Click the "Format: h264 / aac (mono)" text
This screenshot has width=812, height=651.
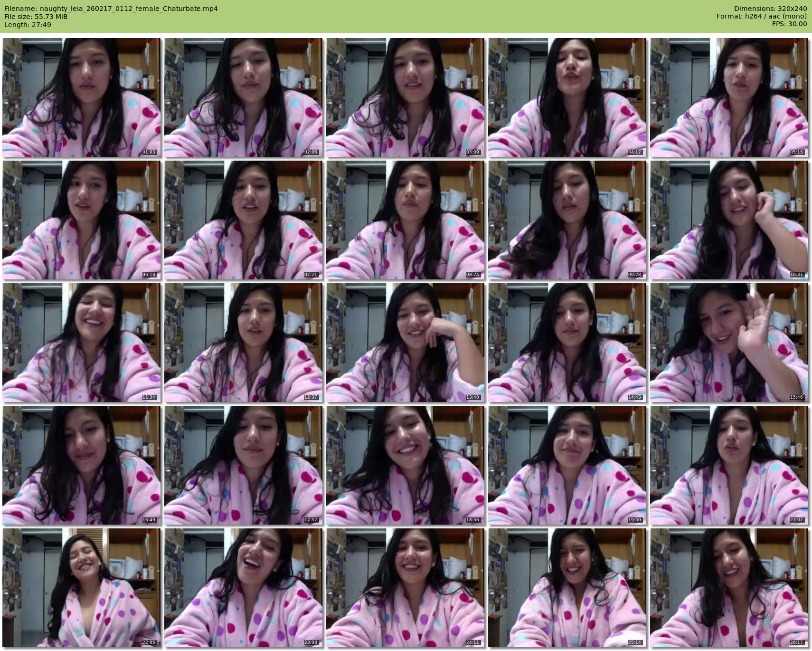762,16
